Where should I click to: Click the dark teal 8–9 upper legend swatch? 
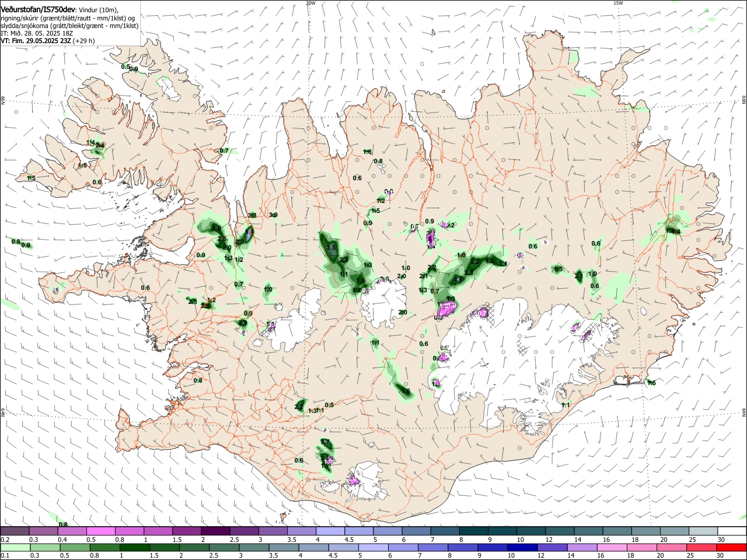[474, 531]
